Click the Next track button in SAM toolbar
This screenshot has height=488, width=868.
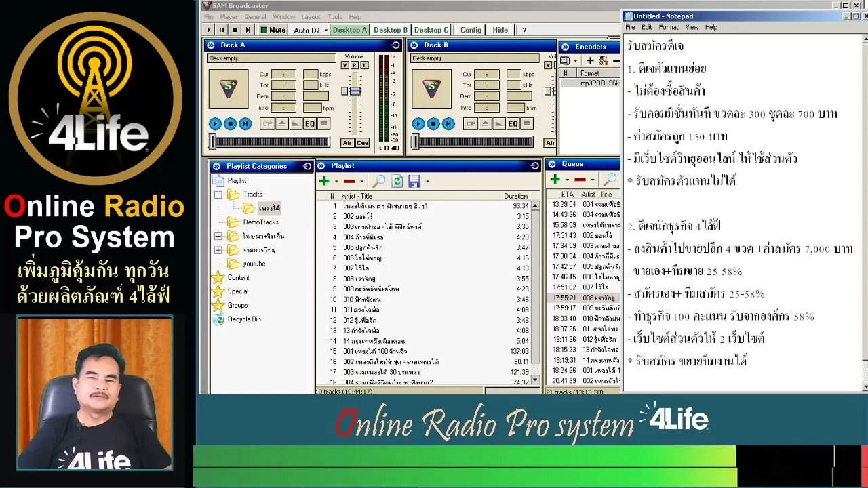(248, 30)
